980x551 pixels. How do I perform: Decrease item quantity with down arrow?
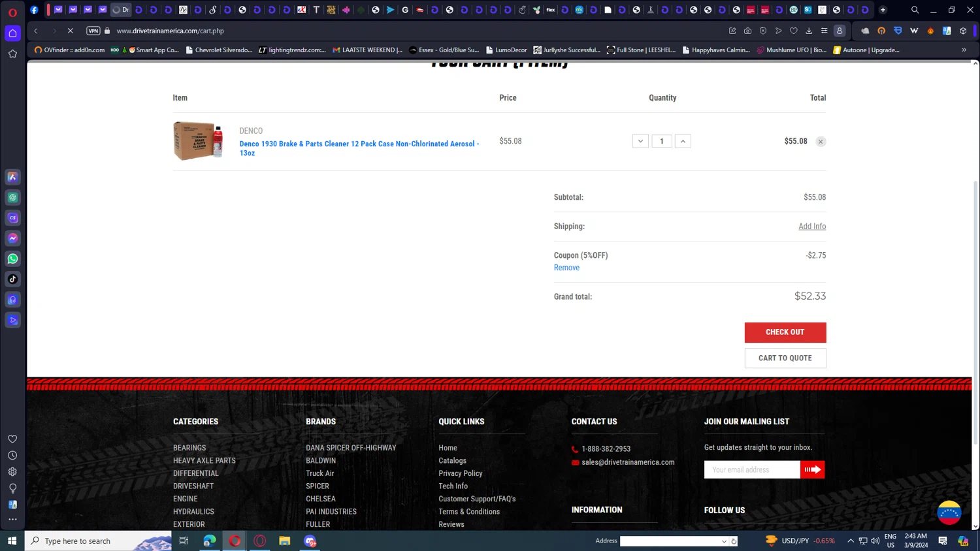point(640,141)
